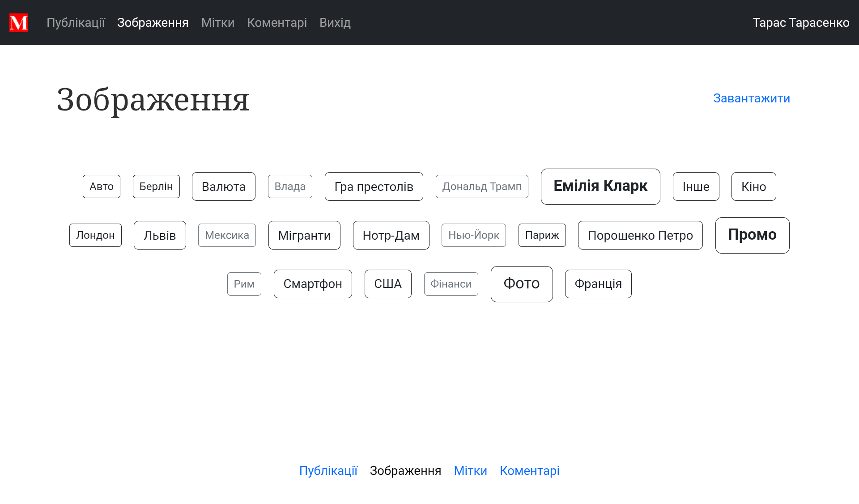Select the Емілія Кларк tag
Image resolution: width=859 pixels, height=504 pixels.
point(600,186)
